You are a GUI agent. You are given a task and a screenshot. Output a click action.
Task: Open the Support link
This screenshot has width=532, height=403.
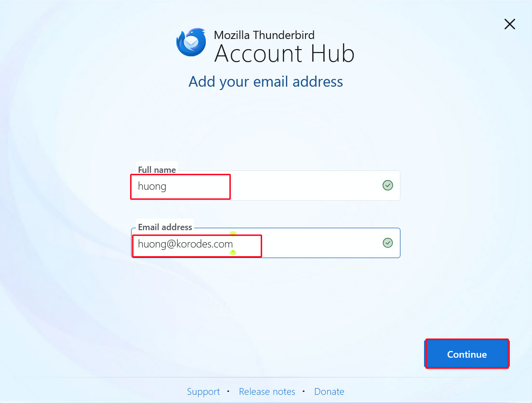coord(203,391)
